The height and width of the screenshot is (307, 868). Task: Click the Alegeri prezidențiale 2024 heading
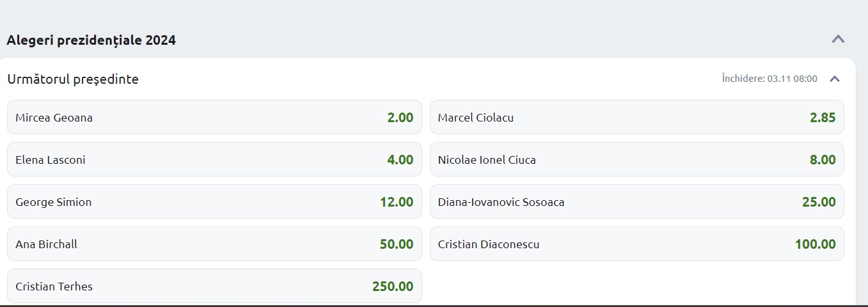91,40
